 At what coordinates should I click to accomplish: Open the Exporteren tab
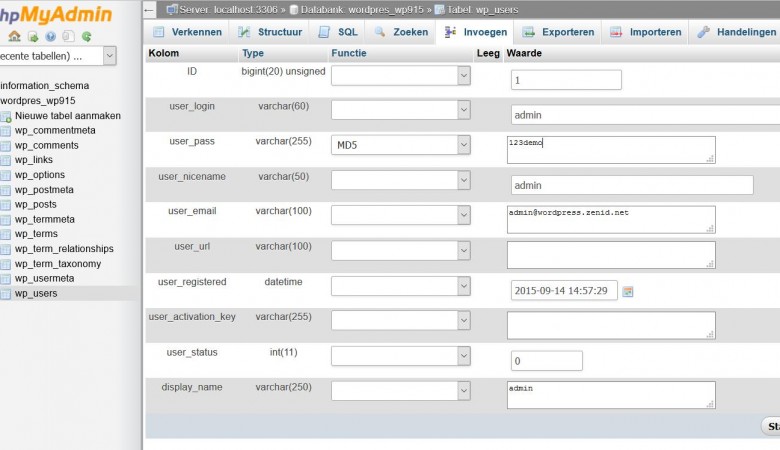click(x=558, y=32)
